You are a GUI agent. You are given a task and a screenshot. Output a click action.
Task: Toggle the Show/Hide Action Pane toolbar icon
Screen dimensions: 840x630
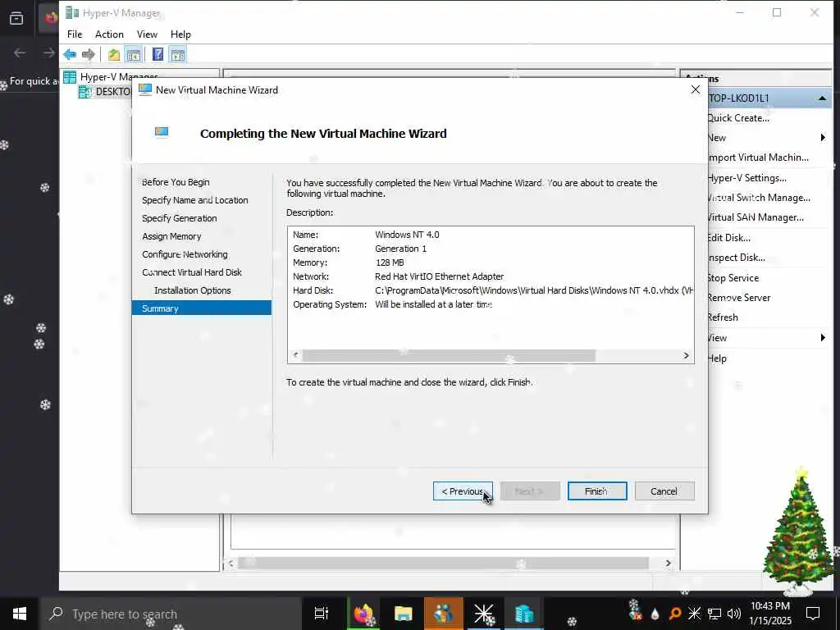point(177,54)
